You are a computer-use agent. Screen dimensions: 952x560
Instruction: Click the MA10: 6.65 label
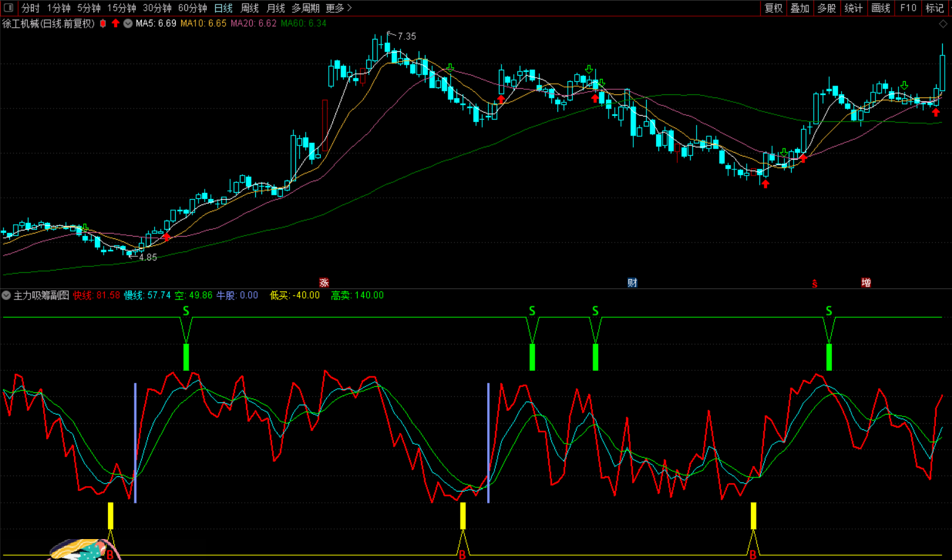(203, 23)
